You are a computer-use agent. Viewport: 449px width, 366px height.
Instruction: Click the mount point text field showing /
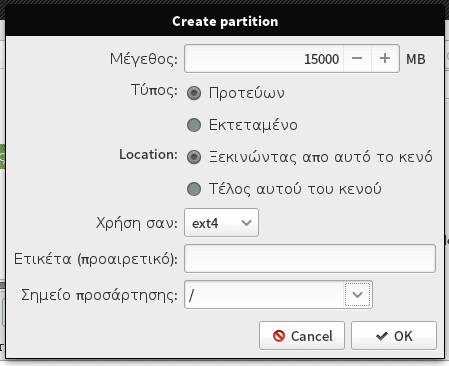[264, 295]
